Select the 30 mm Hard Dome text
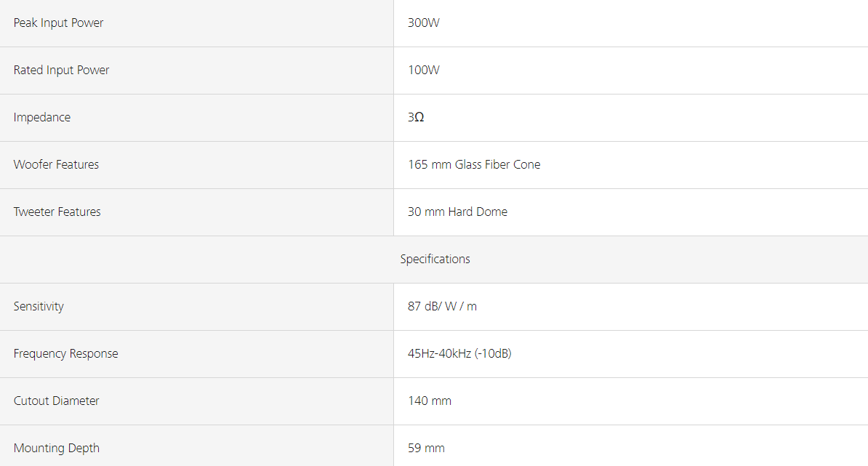The width and height of the screenshot is (868, 466). coord(457,212)
